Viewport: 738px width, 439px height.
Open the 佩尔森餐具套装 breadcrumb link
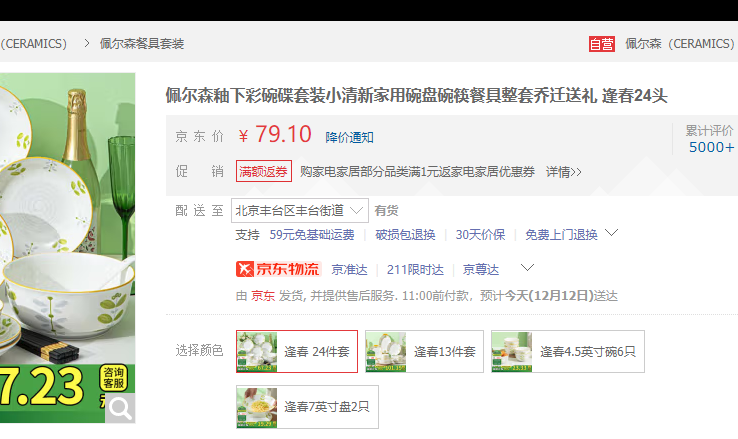[142, 44]
